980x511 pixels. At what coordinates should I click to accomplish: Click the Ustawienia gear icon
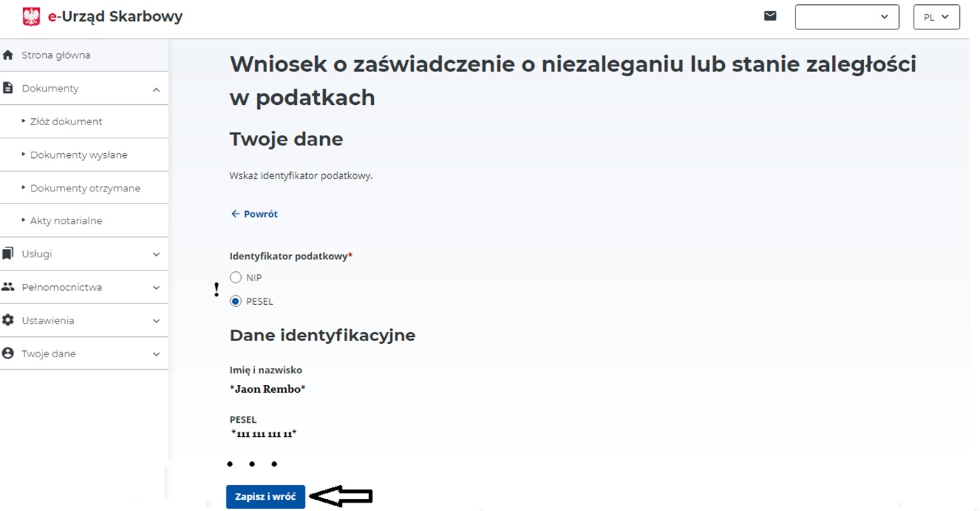[x=8, y=320]
